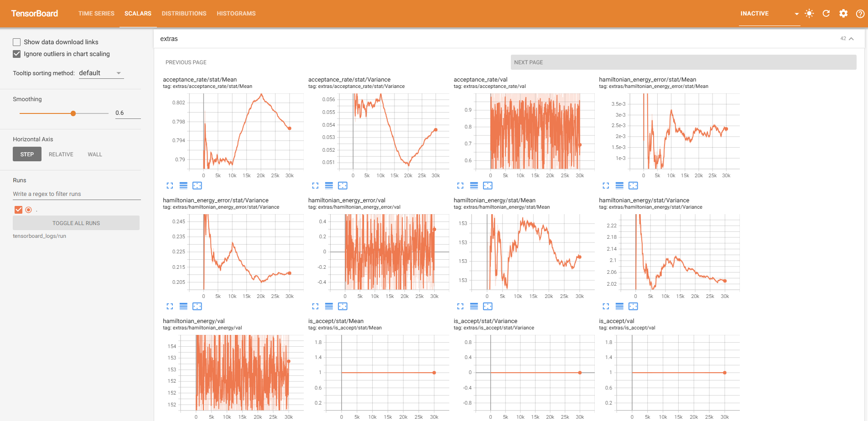Image resolution: width=868 pixels, height=421 pixels.
Task: Open the help question mark icon
Action: coord(860,14)
